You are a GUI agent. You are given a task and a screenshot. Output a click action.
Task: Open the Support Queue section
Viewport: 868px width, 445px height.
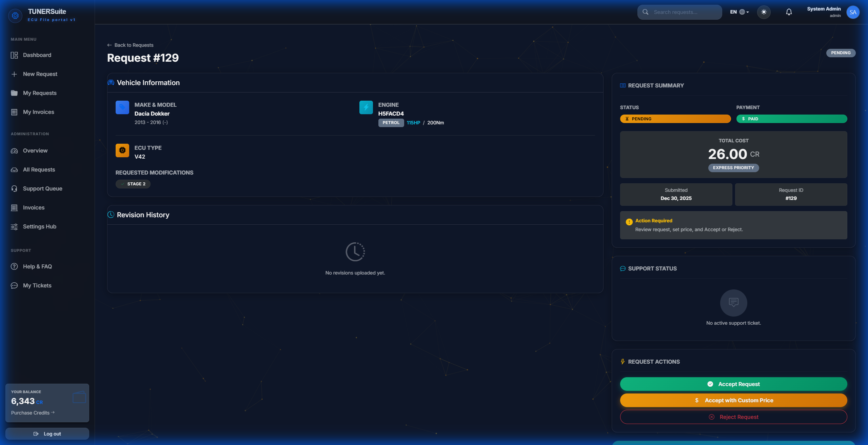coord(42,188)
